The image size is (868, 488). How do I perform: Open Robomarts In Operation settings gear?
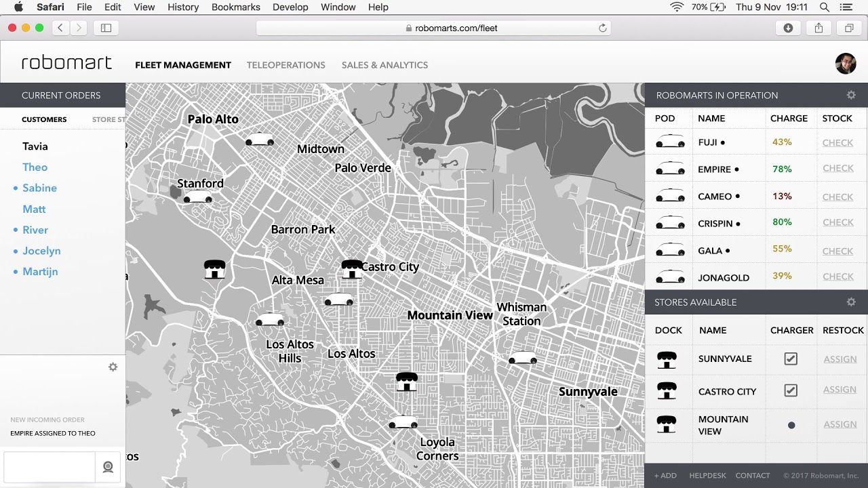click(x=851, y=95)
